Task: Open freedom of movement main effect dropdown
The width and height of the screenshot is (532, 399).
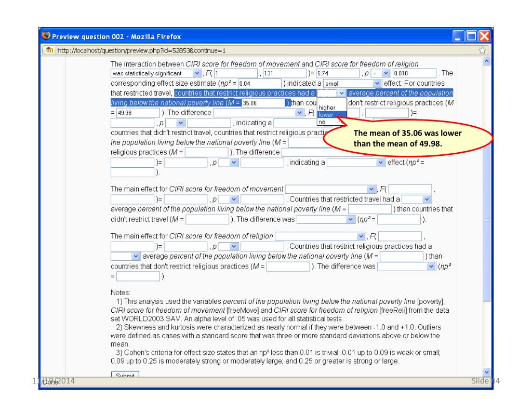Action: pyautogui.click(x=331, y=189)
